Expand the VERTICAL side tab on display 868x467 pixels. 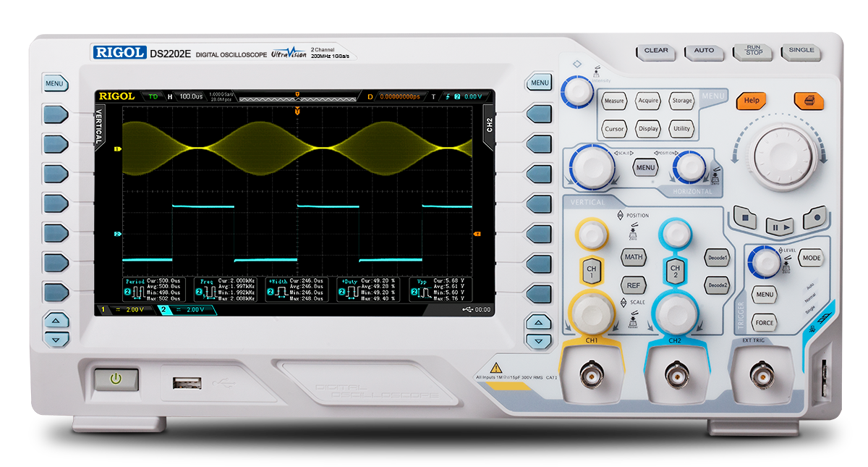(x=101, y=127)
